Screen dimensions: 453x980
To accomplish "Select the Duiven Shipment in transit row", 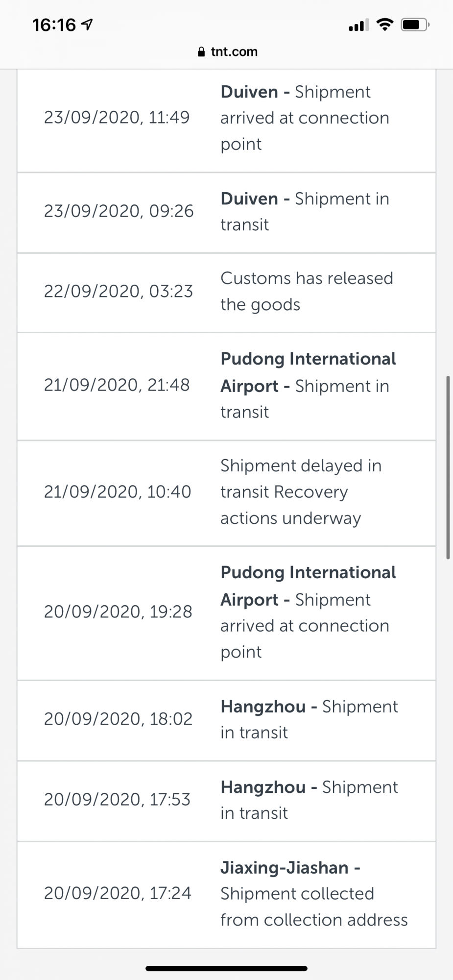I will coord(226,213).
